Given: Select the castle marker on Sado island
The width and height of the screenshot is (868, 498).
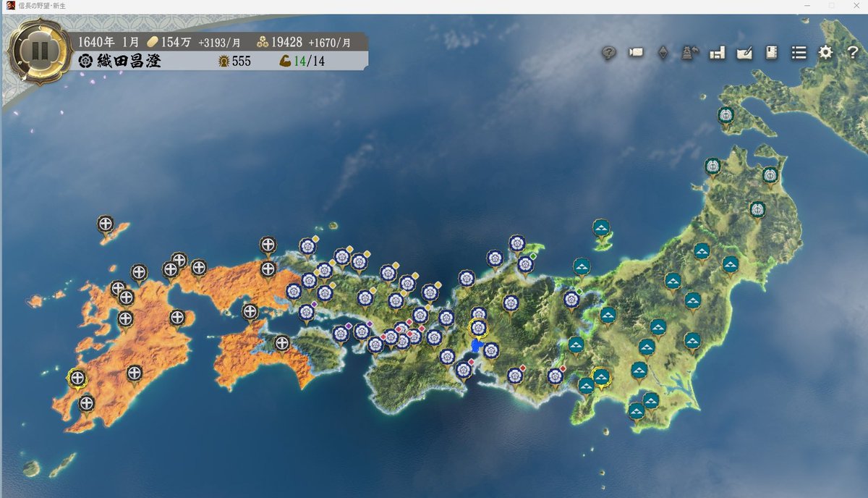Looking at the screenshot, I should (x=601, y=228).
